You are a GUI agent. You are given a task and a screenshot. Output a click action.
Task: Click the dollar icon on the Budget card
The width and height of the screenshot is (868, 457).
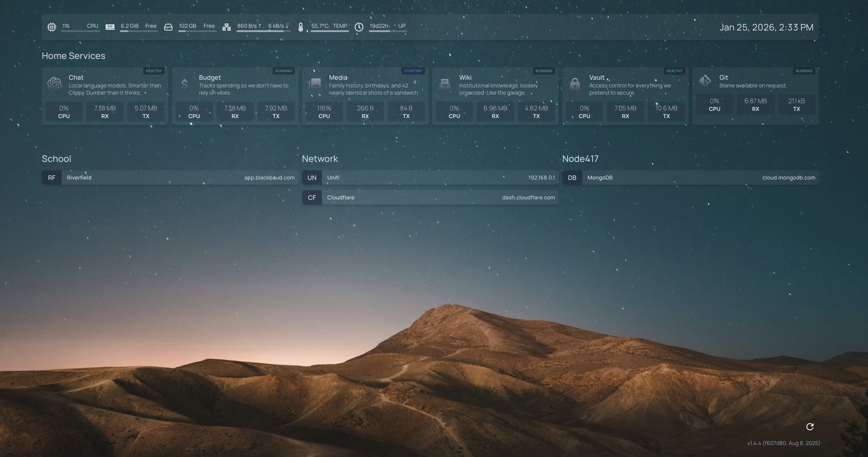185,84
